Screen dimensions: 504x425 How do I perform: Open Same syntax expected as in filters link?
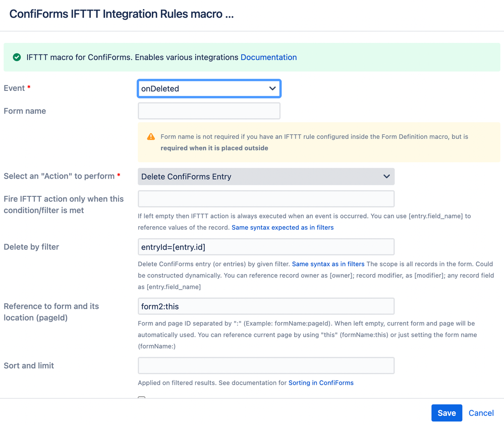click(x=283, y=227)
